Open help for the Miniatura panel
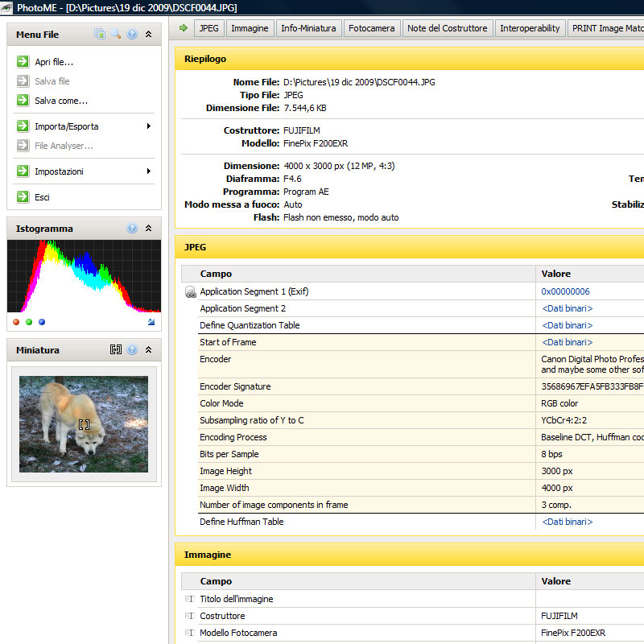 tap(132, 349)
